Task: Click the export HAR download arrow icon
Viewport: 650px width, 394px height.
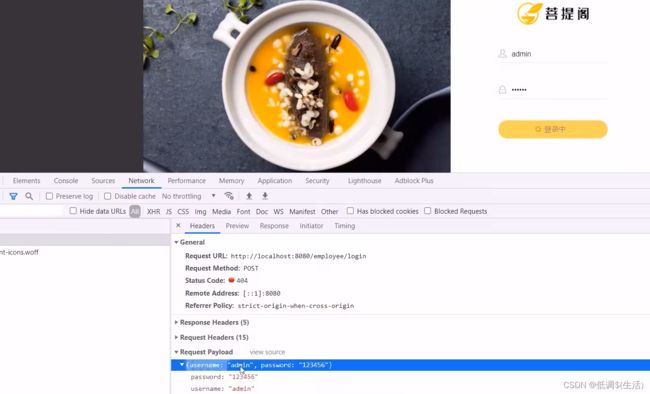Action: pyautogui.click(x=265, y=196)
